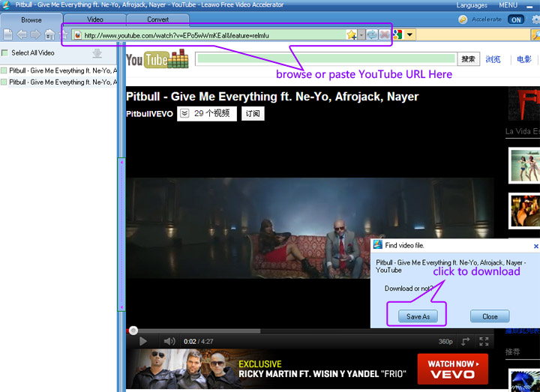The width and height of the screenshot is (540, 392).
Task: Open the search engine dropdown arrow
Action: point(409,34)
